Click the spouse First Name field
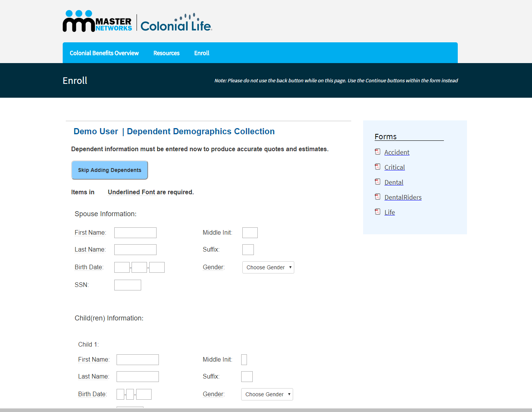The width and height of the screenshot is (532, 412). click(135, 233)
